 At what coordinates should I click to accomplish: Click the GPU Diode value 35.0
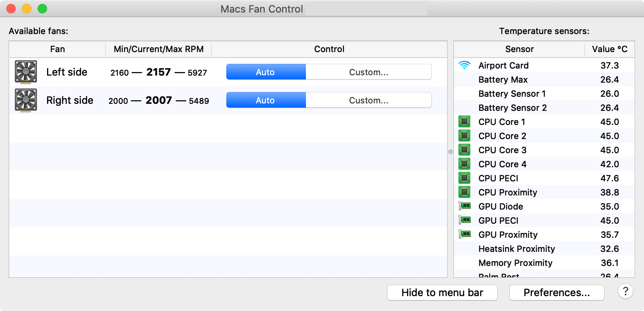[x=610, y=206]
